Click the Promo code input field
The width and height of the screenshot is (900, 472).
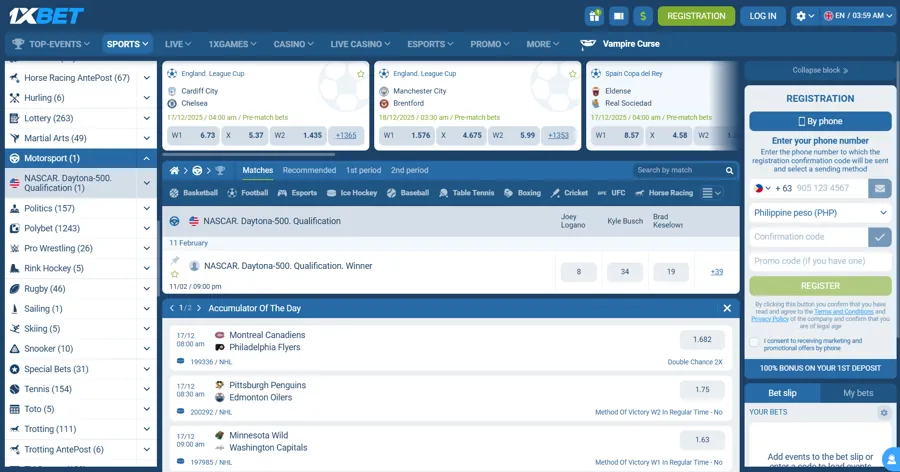[x=820, y=261]
